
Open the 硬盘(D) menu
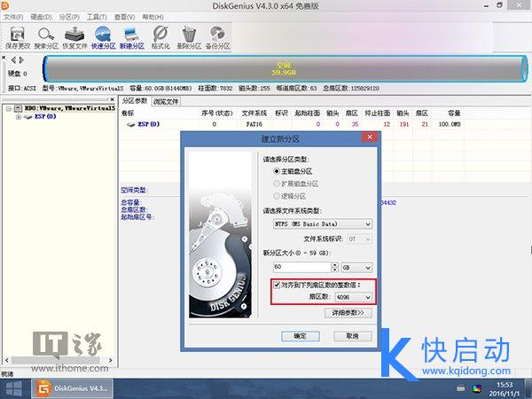[x=41, y=17]
